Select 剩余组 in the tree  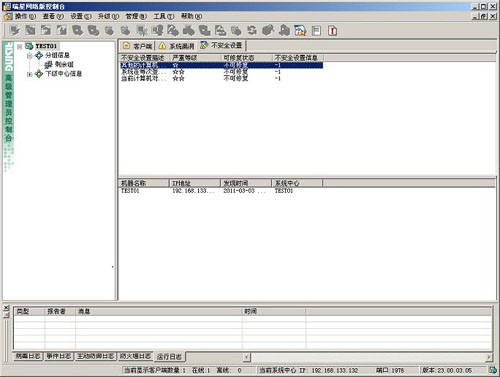(x=64, y=64)
